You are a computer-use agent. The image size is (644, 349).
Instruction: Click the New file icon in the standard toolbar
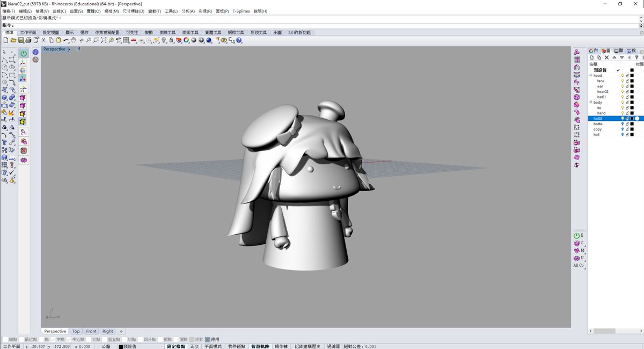pyautogui.click(x=5, y=40)
